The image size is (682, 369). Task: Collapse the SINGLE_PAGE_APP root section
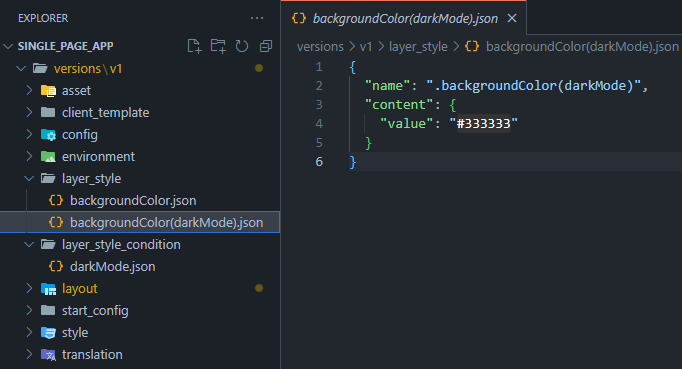[8, 46]
